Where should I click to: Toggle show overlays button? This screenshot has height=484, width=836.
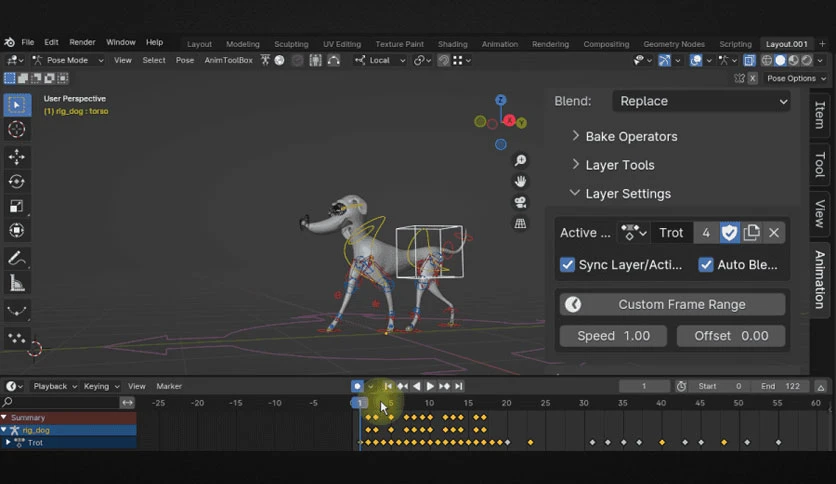pos(696,60)
